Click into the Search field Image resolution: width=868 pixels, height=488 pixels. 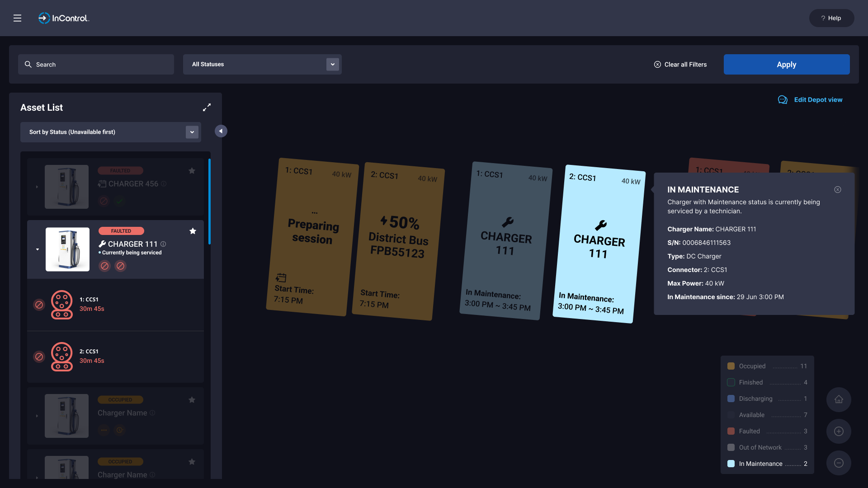[96, 65]
